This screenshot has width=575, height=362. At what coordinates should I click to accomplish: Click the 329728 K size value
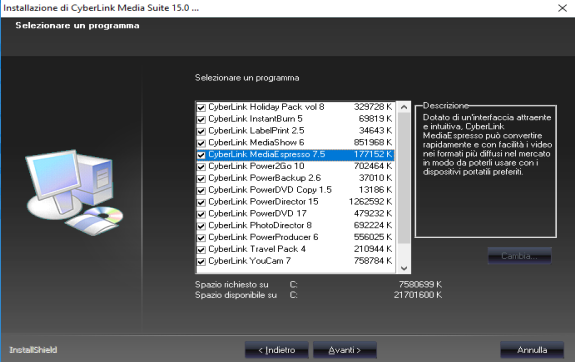[373, 107]
